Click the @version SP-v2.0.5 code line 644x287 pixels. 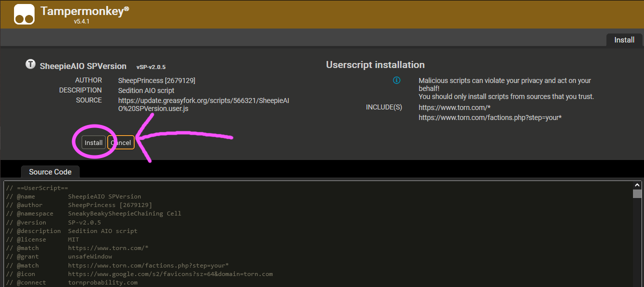tap(54, 222)
